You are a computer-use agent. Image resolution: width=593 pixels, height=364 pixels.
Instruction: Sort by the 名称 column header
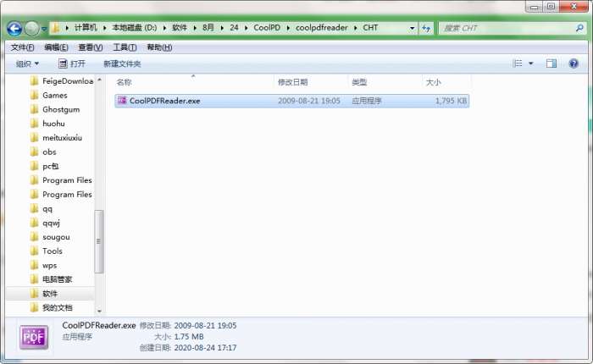(194, 82)
